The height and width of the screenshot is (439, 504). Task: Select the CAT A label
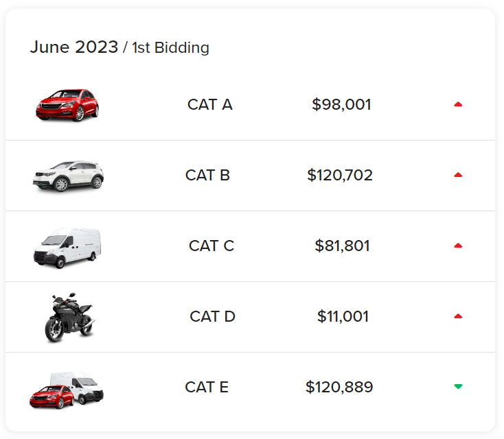click(x=209, y=104)
